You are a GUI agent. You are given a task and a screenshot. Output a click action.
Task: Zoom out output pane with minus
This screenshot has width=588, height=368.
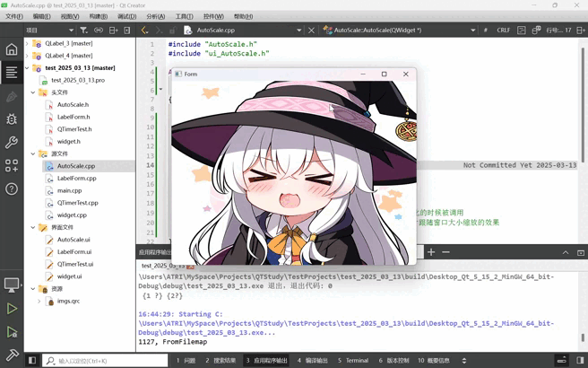445,252
